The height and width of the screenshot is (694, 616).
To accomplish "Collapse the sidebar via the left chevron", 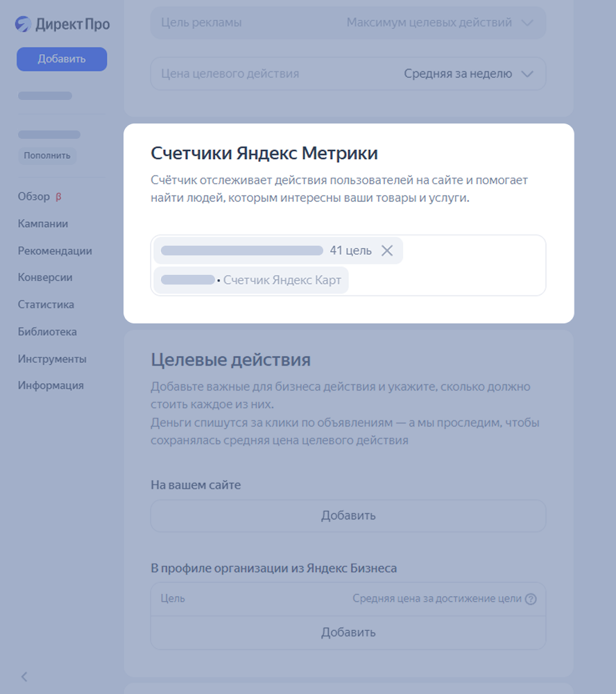I will coord(23,676).
